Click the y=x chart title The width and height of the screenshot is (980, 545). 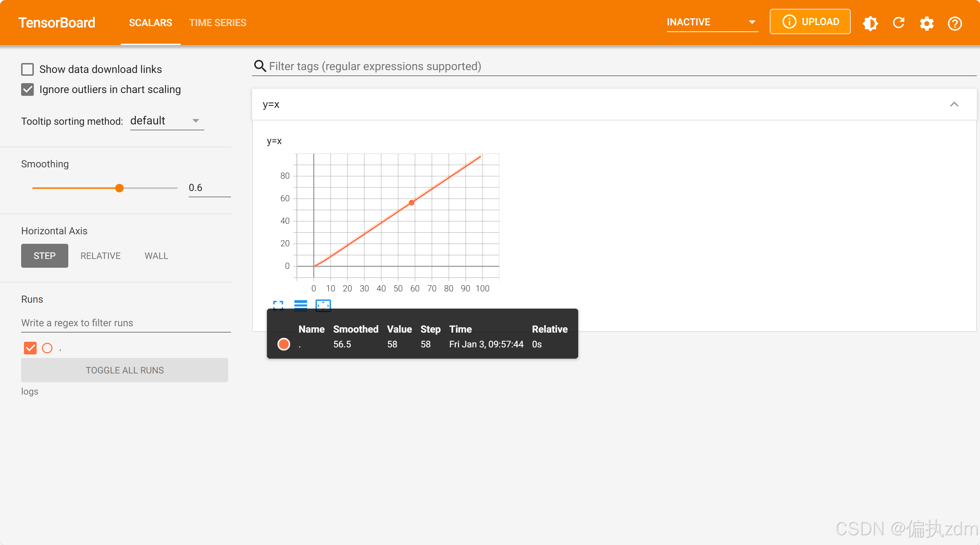274,141
